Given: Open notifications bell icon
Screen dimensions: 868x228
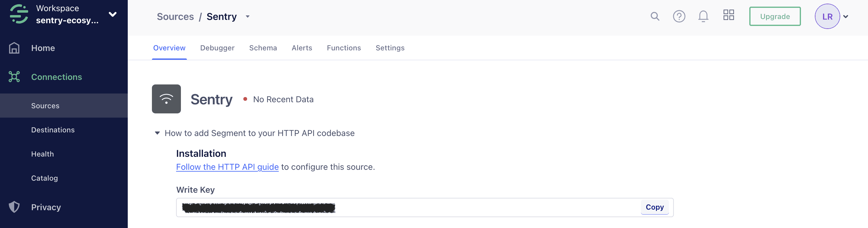Looking at the screenshot, I should pyautogui.click(x=703, y=16).
